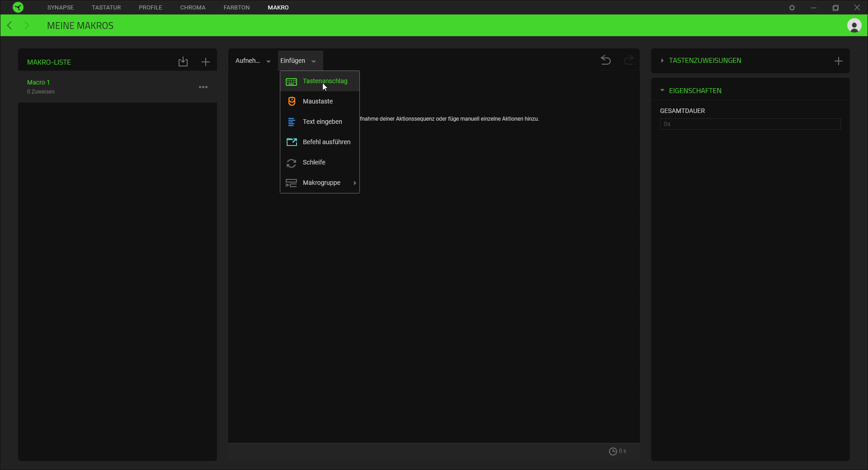Viewport: 868px width, 470px height.
Task: Open the Aufnehmen dropdown
Action: click(x=253, y=61)
